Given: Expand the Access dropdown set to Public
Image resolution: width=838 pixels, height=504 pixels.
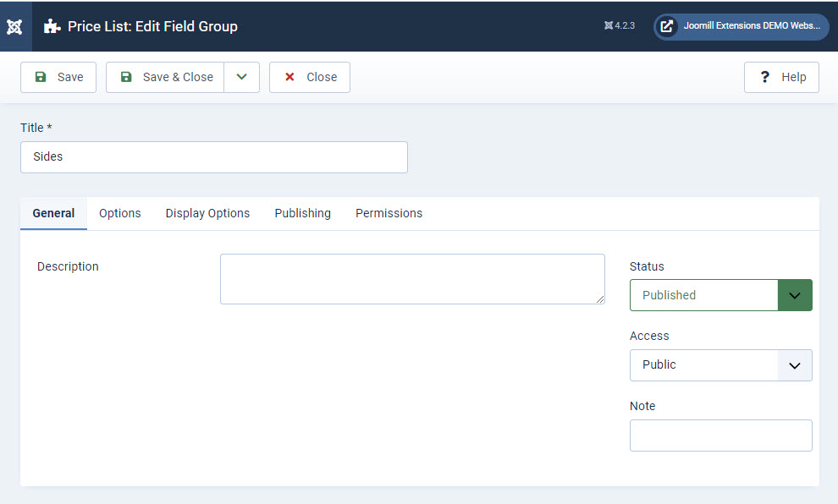Looking at the screenshot, I should pos(720,365).
